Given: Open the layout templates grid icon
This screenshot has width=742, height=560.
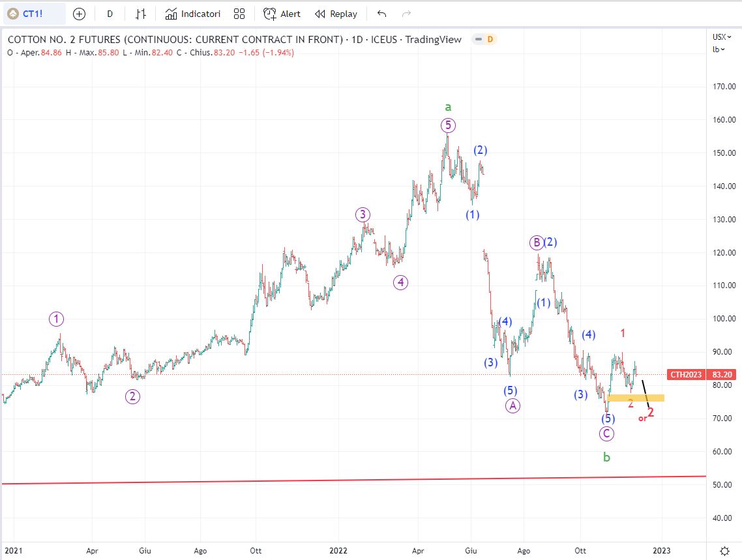Looking at the screenshot, I should [x=239, y=14].
